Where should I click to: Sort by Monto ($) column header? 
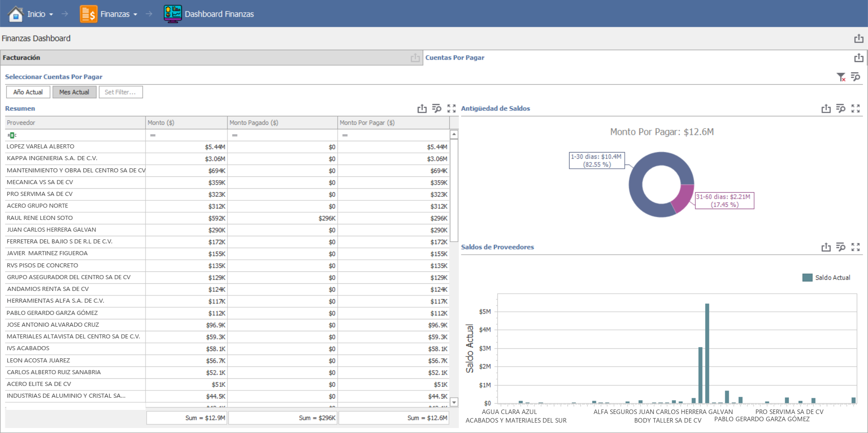[x=186, y=123]
